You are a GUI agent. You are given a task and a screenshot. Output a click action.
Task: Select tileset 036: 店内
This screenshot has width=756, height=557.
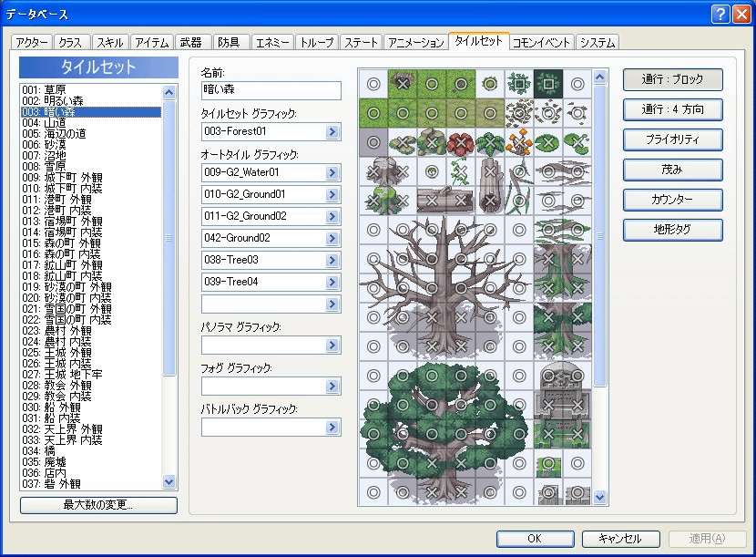pos(91,472)
